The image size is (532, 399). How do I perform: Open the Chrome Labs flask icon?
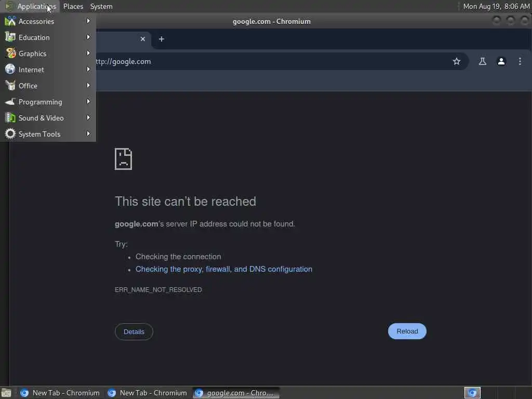click(x=483, y=61)
